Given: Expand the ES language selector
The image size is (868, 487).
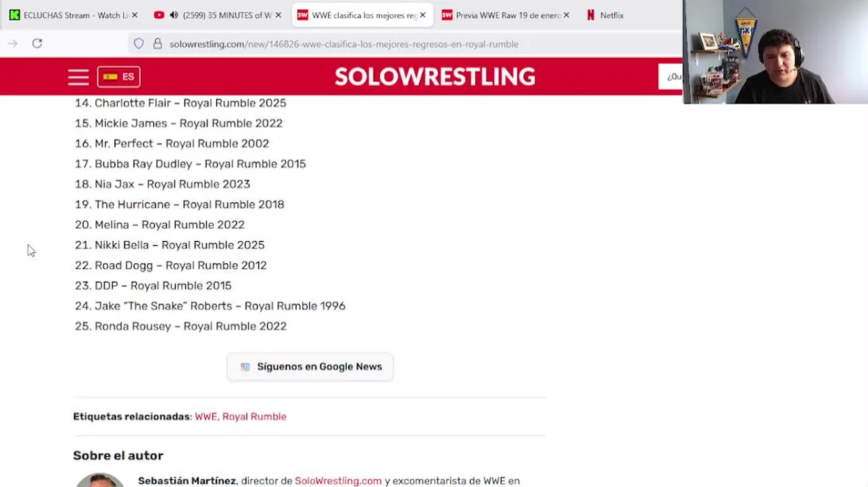Looking at the screenshot, I should [119, 77].
